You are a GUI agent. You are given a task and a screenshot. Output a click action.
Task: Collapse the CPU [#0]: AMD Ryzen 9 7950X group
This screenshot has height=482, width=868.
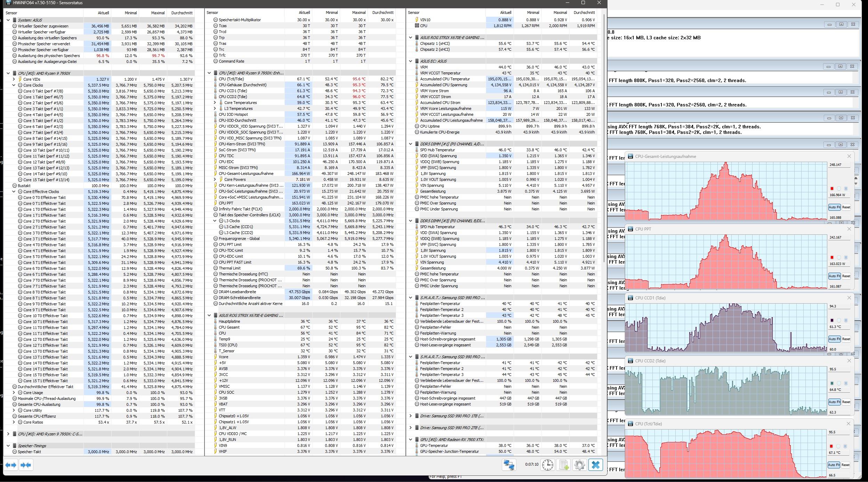click(8, 73)
